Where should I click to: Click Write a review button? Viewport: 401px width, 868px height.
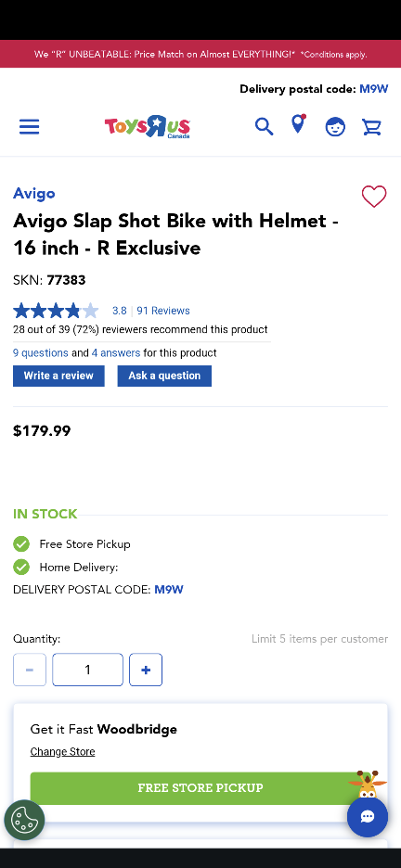[58, 376]
